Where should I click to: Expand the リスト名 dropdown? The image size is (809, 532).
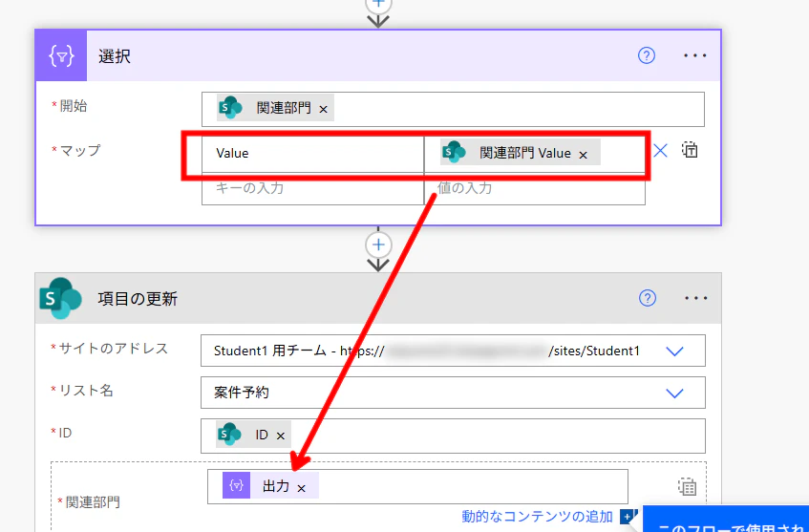675,394
